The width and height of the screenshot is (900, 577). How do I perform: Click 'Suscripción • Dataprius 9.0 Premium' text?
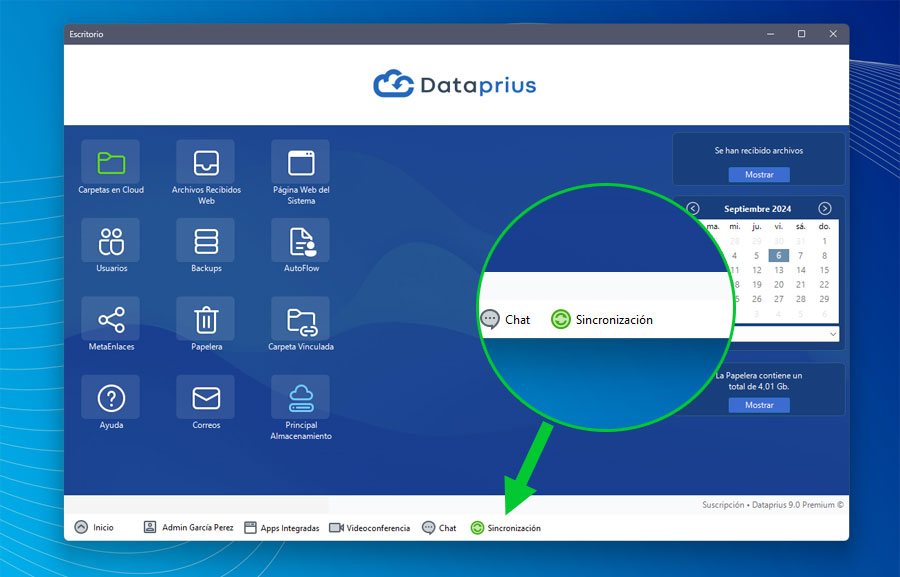(773, 505)
